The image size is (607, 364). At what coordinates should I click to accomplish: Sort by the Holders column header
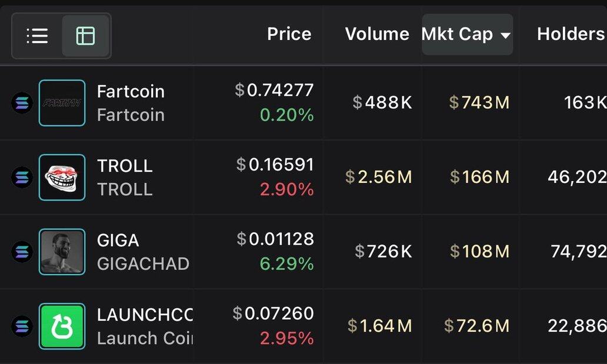pos(571,34)
